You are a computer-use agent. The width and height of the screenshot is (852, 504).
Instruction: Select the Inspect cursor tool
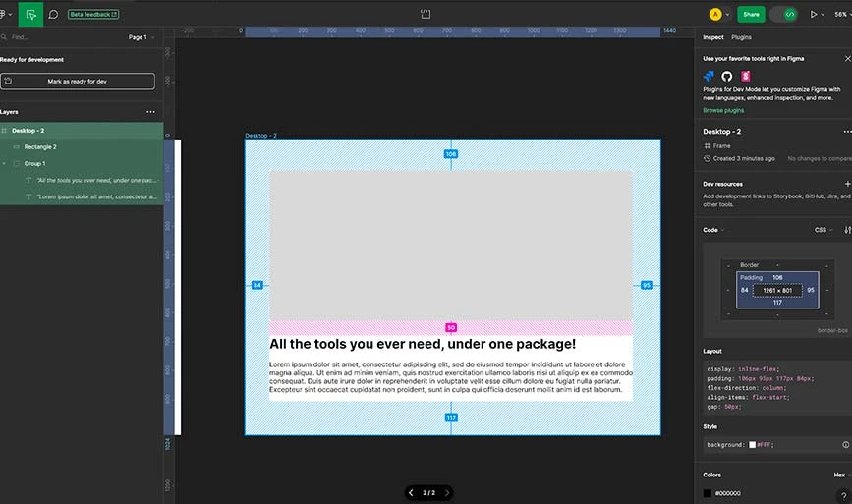30,14
